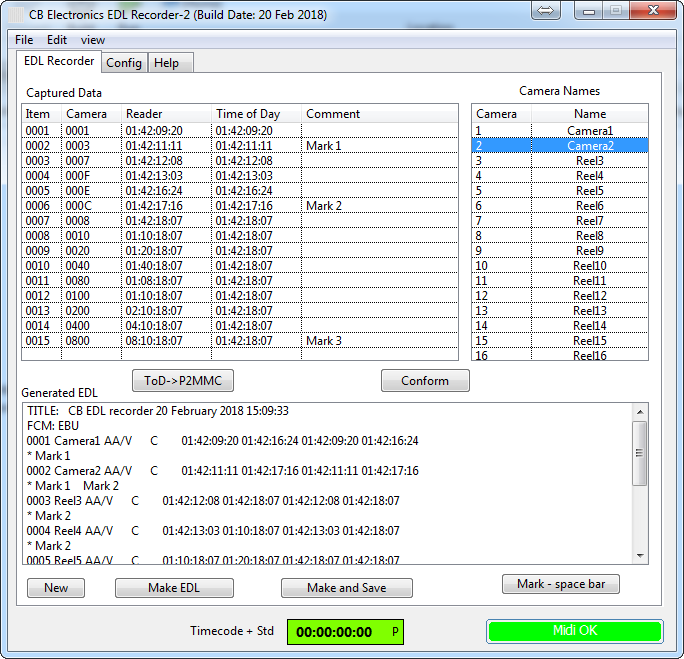Select the Camera2 row in Camera Names
Screen dimensions: 684x659
click(x=559, y=146)
